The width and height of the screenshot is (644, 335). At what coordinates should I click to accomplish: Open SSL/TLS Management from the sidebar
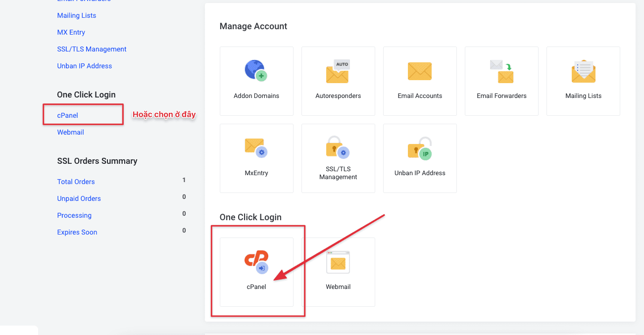click(x=92, y=49)
